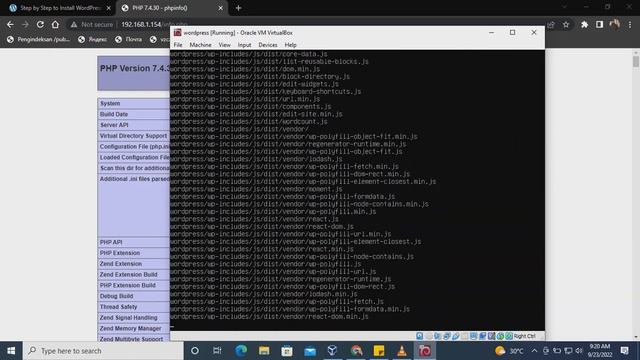Share this page icon in Chrome
The image size is (640, 360).
click(551, 24)
